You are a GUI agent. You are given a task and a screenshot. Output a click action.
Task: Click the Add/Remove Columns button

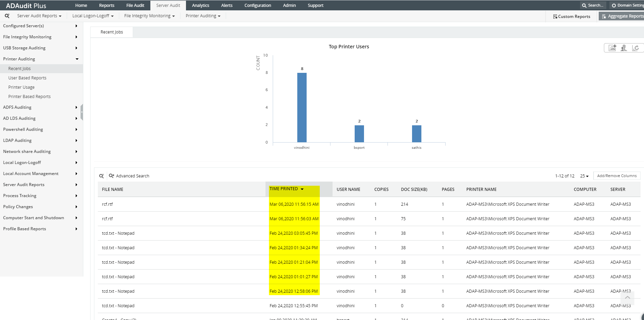coord(617,176)
